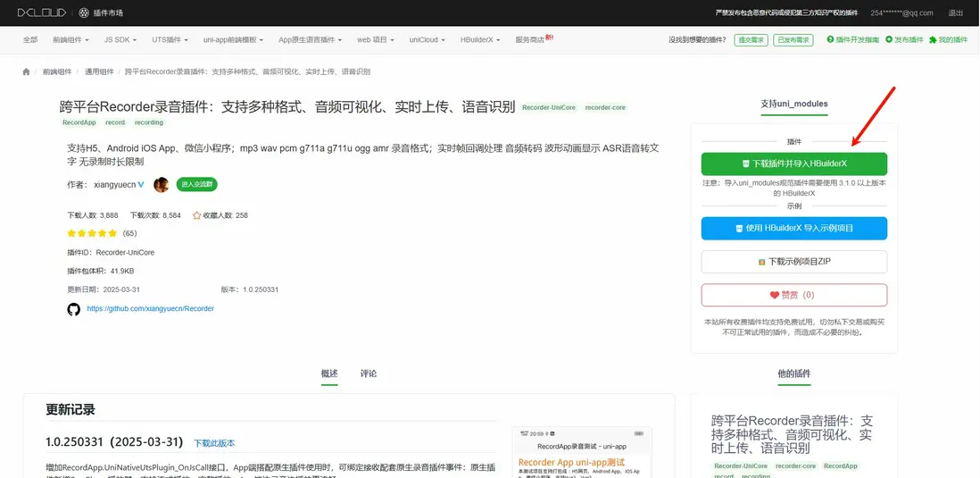Expand the HBuilderX nav dropdown
The height and width of the screenshot is (478, 980).
click(480, 39)
